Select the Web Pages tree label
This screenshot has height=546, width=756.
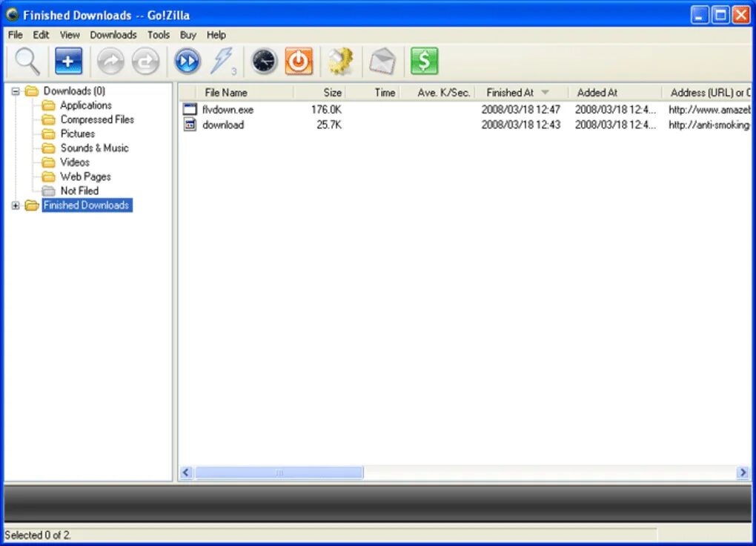85,177
